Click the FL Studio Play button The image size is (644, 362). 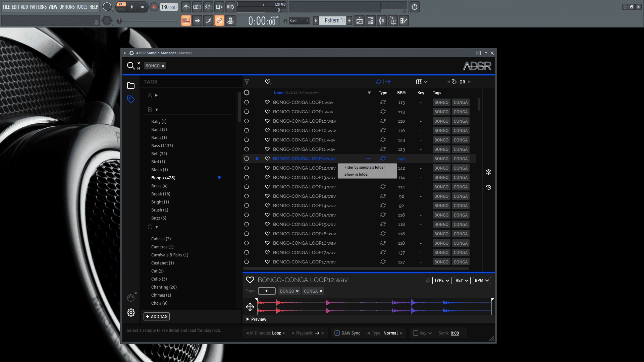[x=132, y=7]
